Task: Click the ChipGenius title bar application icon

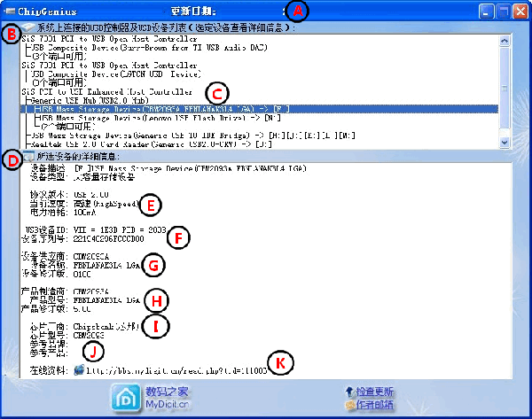Action: click(x=10, y=12)
